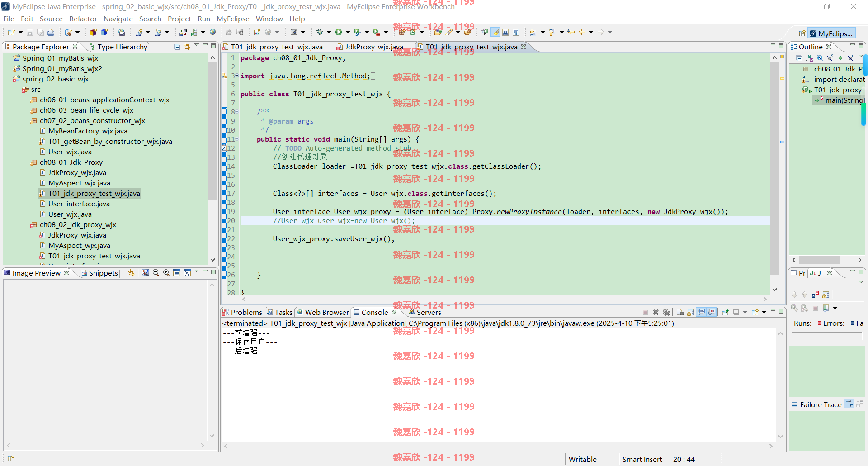Image resolution: width=868 pixels, height=466 pixels.
Task: Open the MyEclipse menu
Action: 233,19
